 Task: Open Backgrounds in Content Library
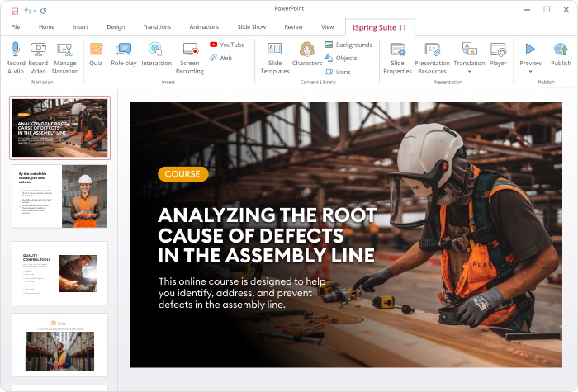348,45
